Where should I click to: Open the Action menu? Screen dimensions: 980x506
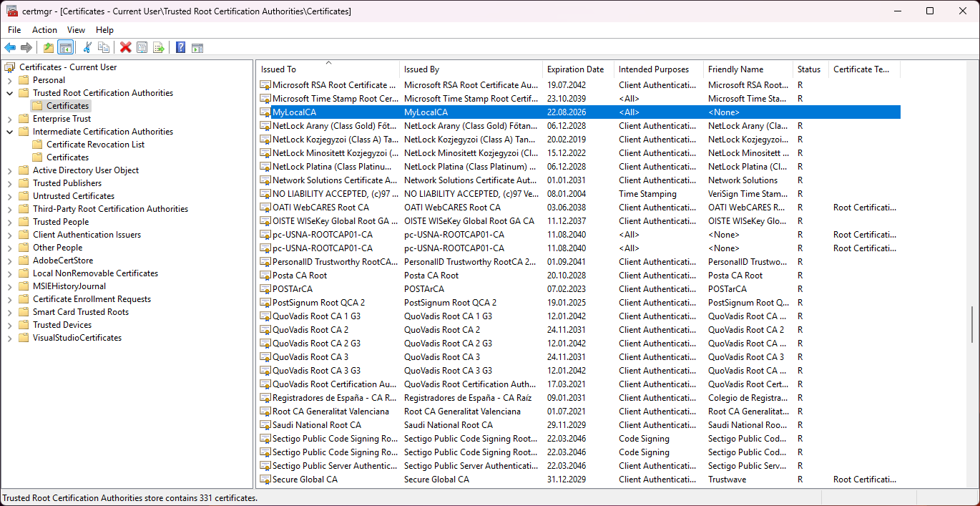click(44, 30)
